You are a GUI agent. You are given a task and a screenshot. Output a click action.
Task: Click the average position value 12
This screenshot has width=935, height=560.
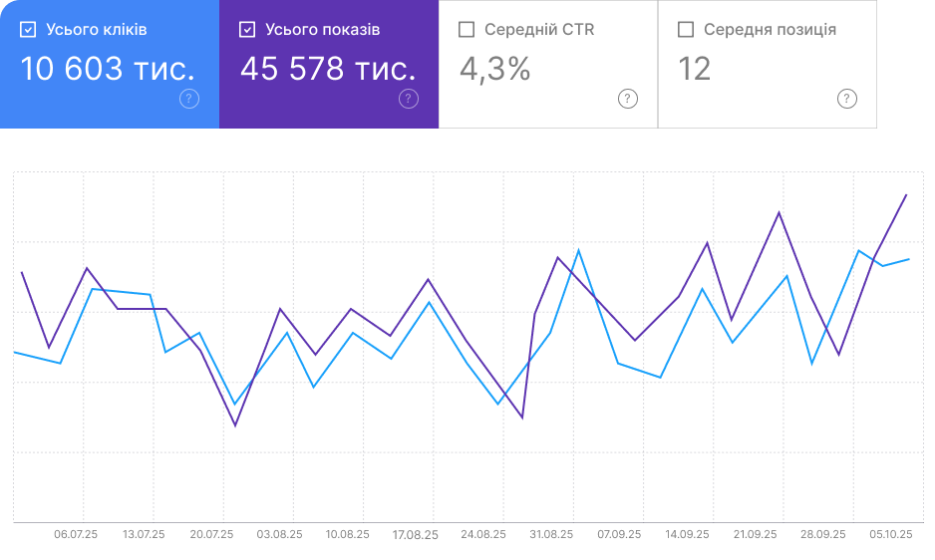pyautogui.click(x=695, y=69)
